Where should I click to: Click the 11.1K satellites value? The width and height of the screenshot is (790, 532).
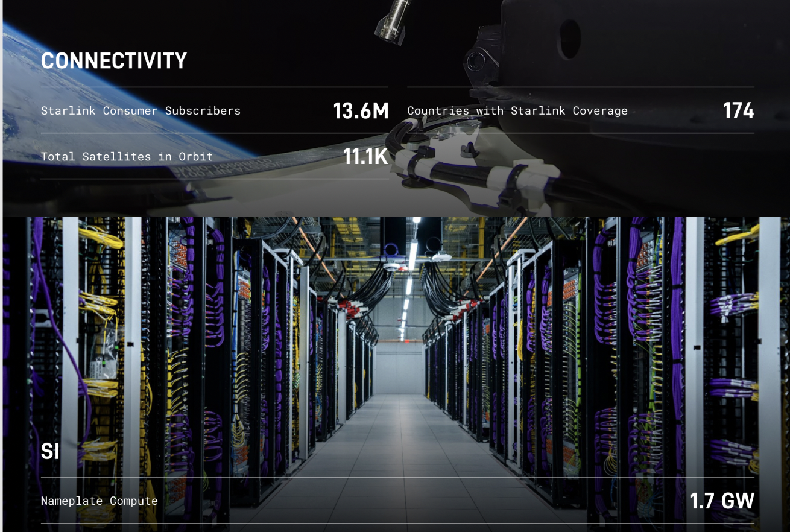click(x=366, y=156)
